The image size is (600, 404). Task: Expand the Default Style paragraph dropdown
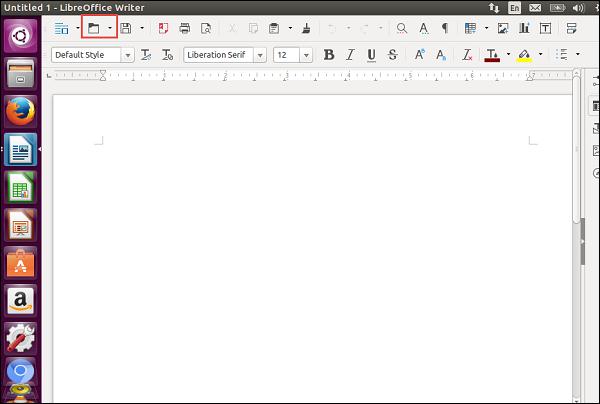pyautogui.click(x=127, y=55)
